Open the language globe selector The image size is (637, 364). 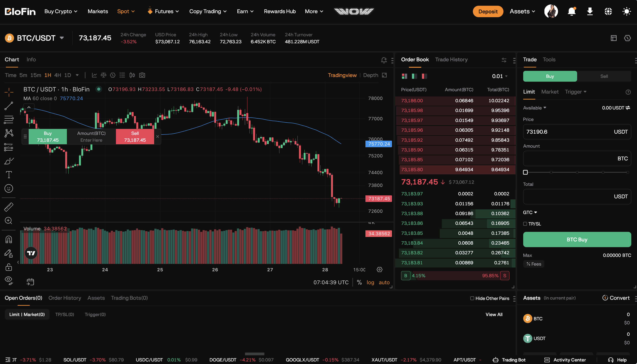click(608, 11)
